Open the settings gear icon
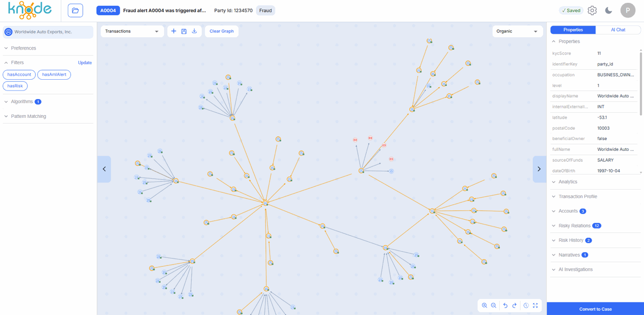Image resolution: width=644 pixels, height=315 pixels. click(x=592, y=10)
